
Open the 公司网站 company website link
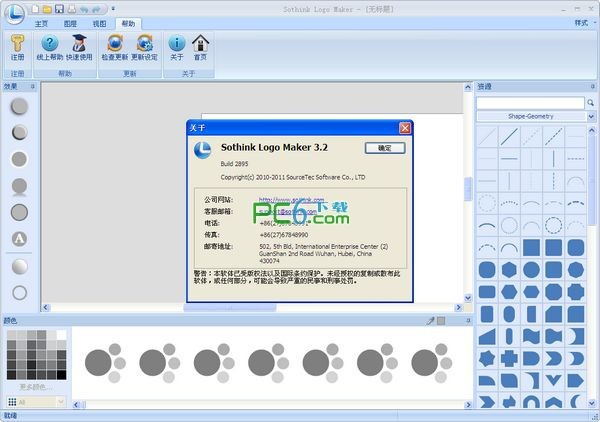[x=292, y=200]
